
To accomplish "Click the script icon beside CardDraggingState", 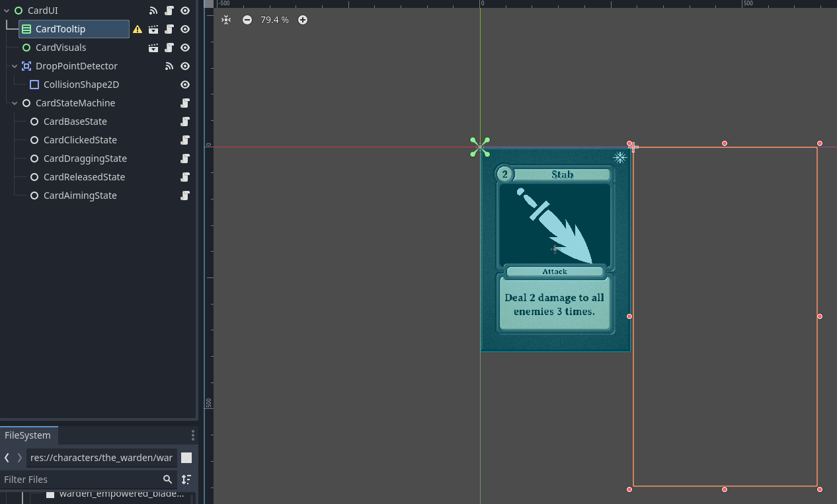I will coord(185,159).
